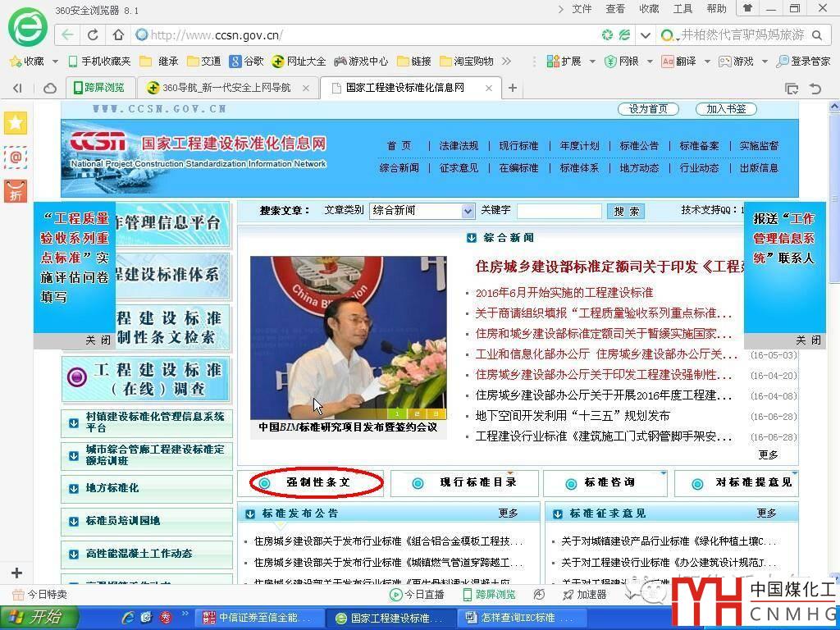
Task: Open 出版信息 navigation link
Action: [x=759, y=167]
